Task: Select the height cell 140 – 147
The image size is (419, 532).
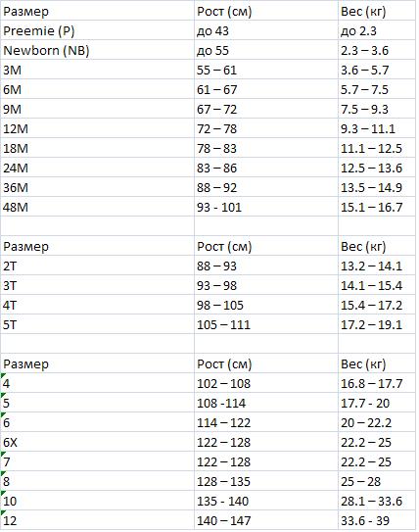Action: (266, 520)
